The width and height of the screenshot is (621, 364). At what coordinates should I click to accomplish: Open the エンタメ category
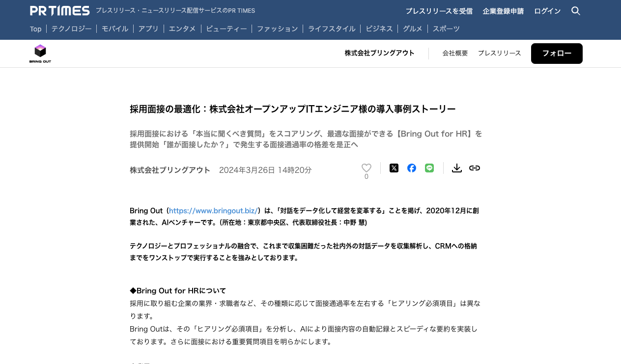pos(182,29)
